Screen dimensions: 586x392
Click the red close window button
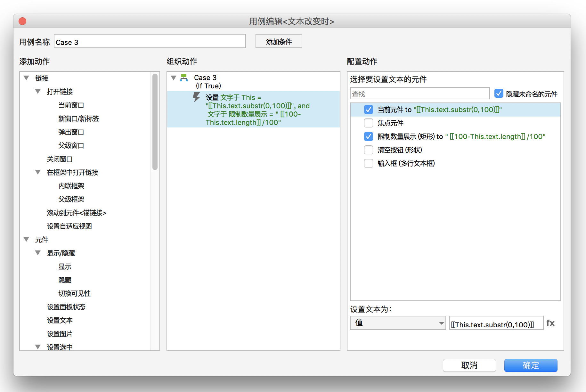tap(22, 21)
